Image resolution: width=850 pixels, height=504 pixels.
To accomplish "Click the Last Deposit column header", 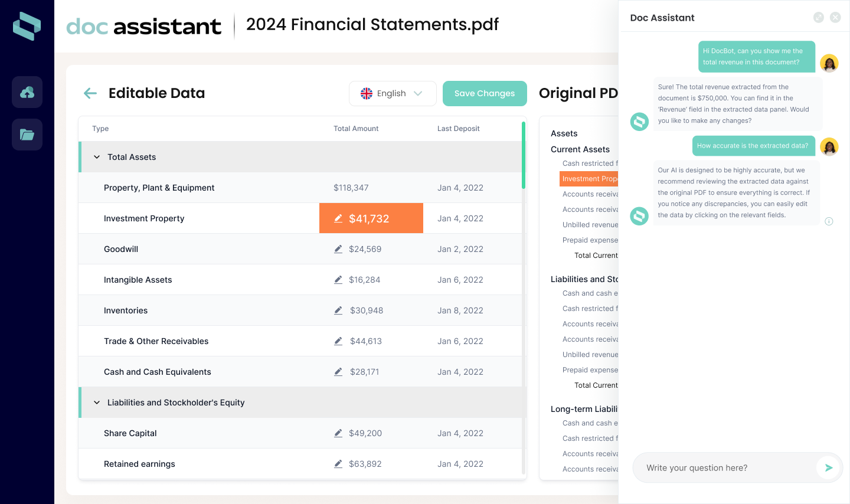I will pos(458,129).
